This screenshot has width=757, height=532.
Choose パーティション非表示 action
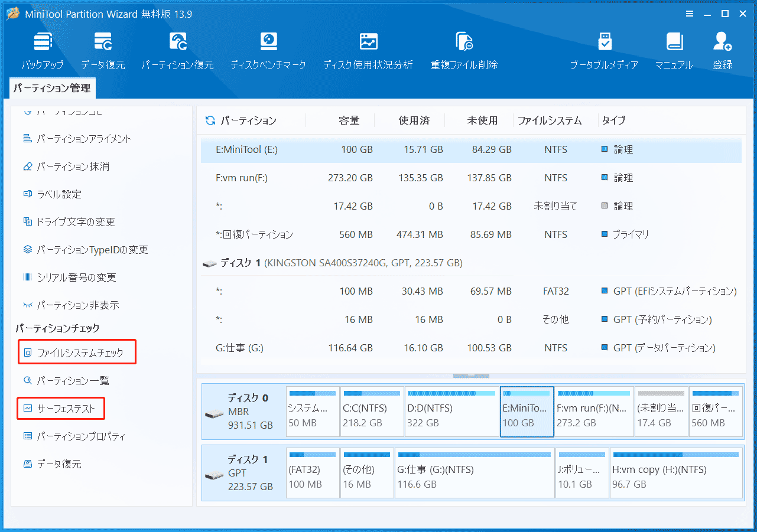77,305
